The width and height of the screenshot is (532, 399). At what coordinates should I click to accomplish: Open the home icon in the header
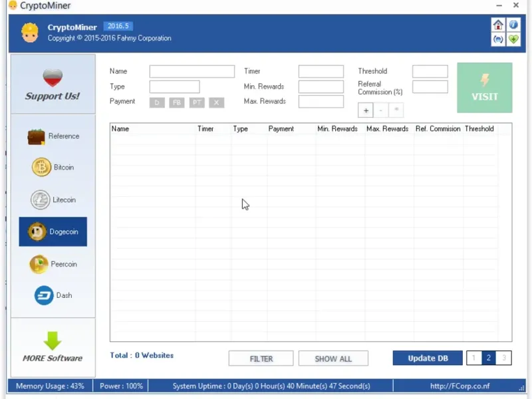pos(497,25)
